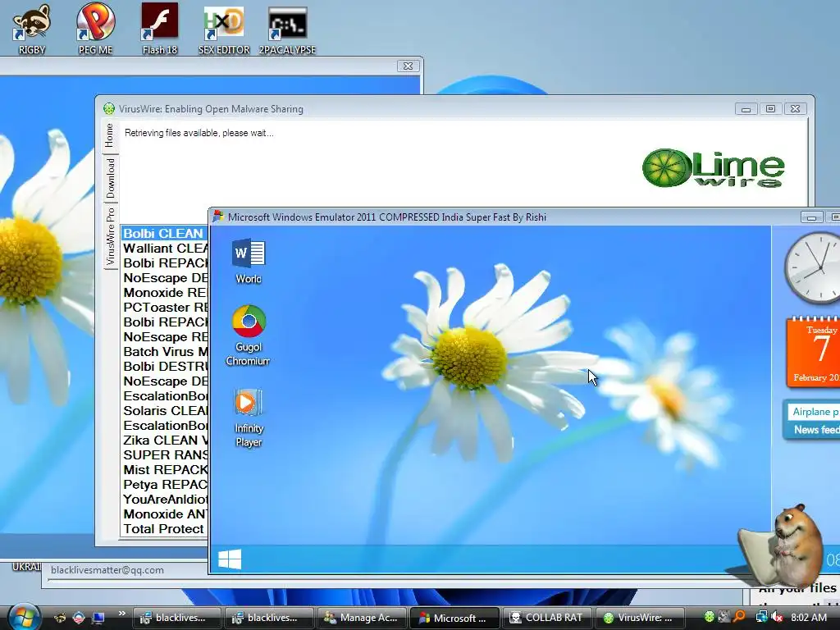Select the Monoxide RE list entry
The width and height of the screenshot is (840, 630).
click(165, 293)
